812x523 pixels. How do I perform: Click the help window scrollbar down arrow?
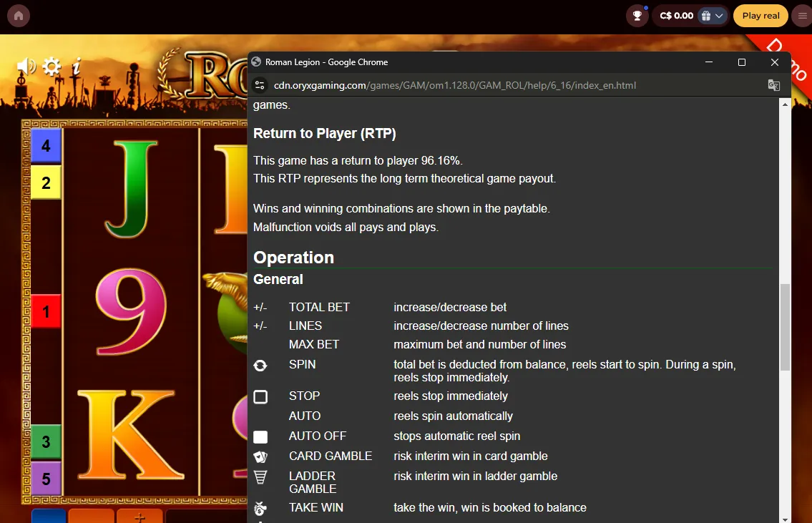click(x=785, y=519)
